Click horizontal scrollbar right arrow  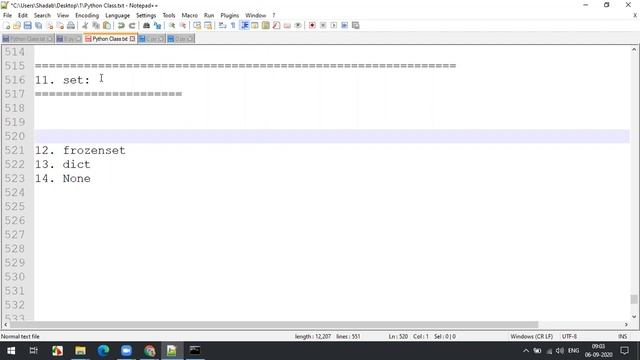[626, 324]
